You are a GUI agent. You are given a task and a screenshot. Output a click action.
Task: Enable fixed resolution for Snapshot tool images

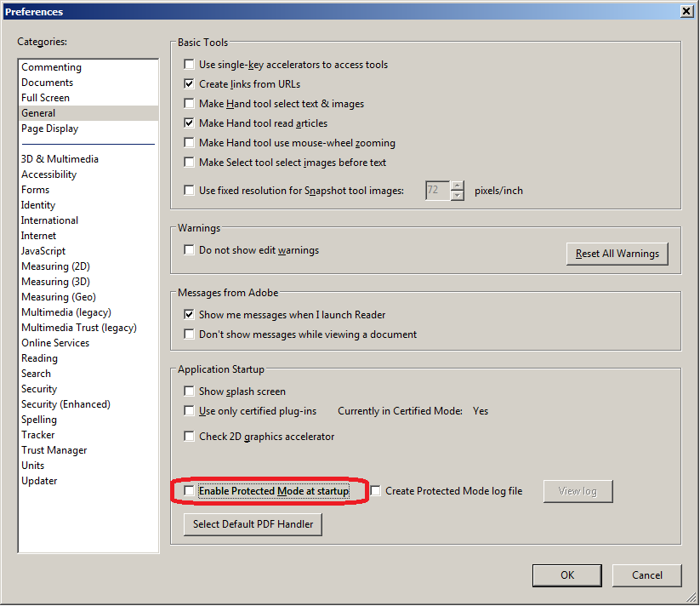point(189,191)
